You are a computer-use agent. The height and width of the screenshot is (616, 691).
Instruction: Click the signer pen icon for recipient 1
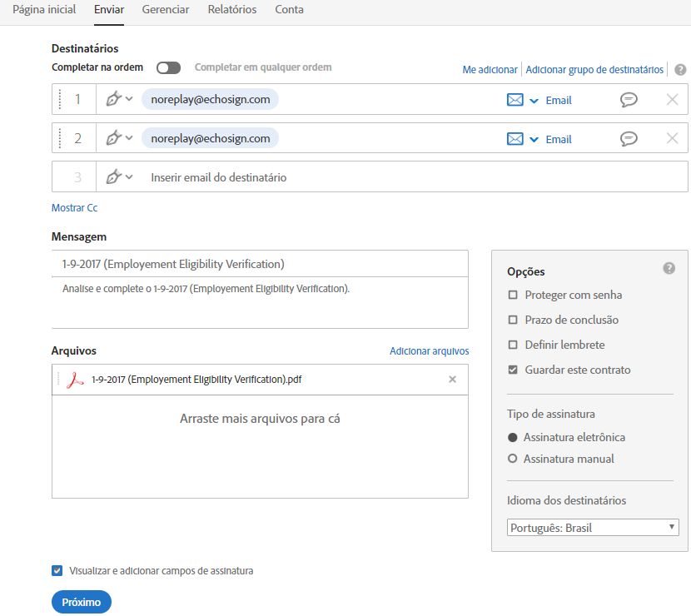point(114,99)
